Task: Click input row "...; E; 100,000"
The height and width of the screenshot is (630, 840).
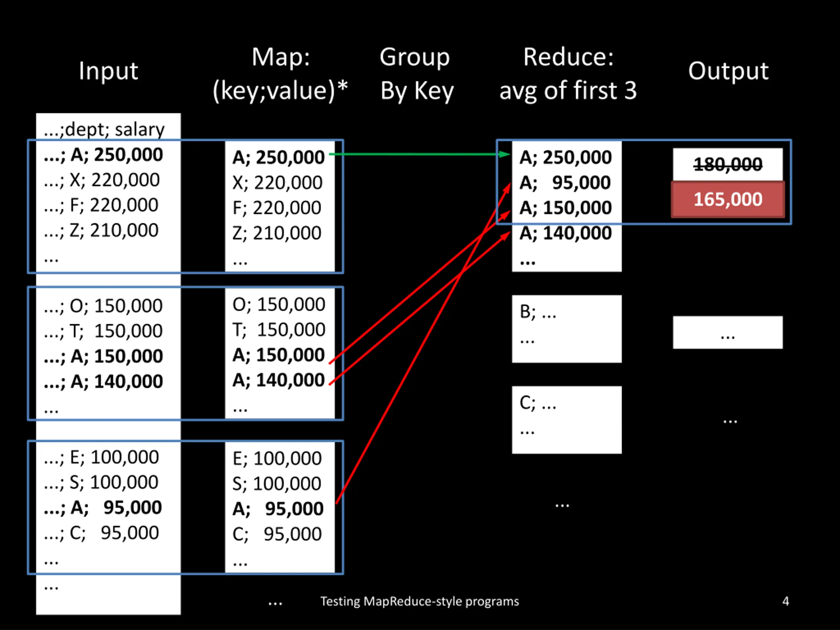Action: tap(101, 457)
